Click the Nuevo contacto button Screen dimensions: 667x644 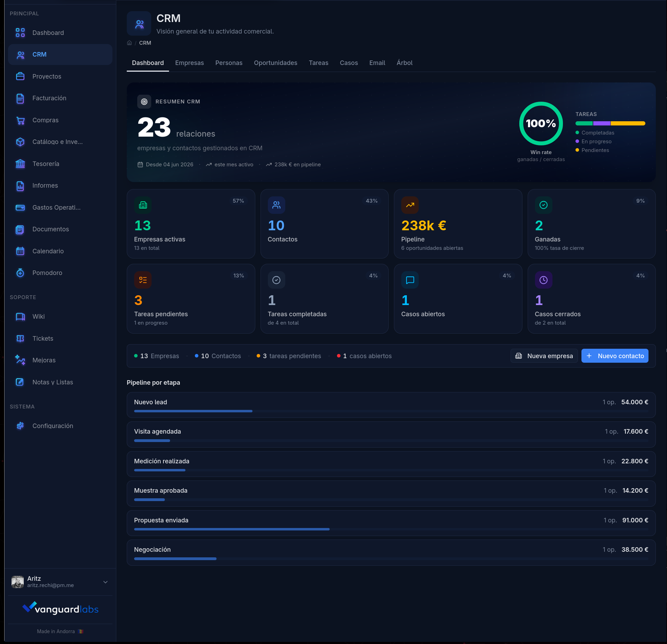click(x=615, y=356)
